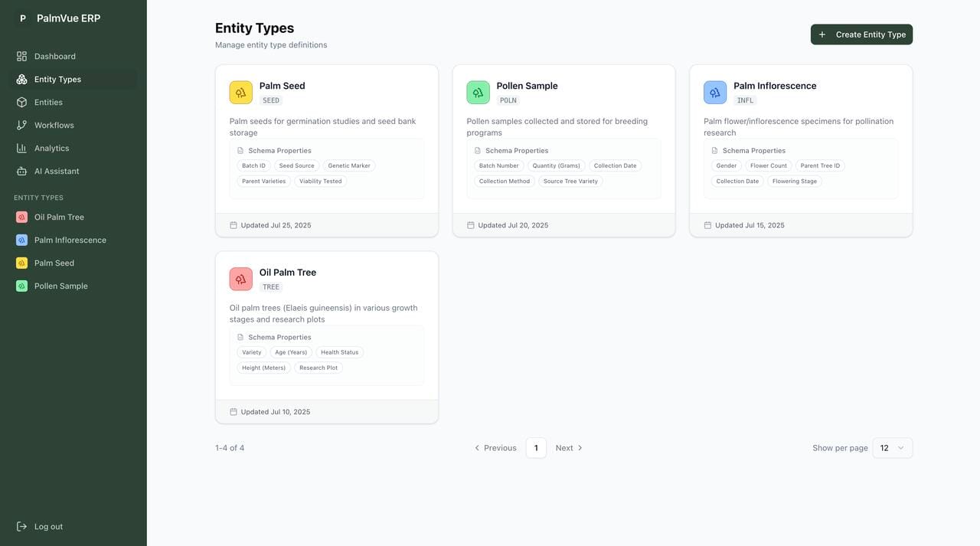
Task: Click the Dashboard grid icon
Action: tap(21, 57)
